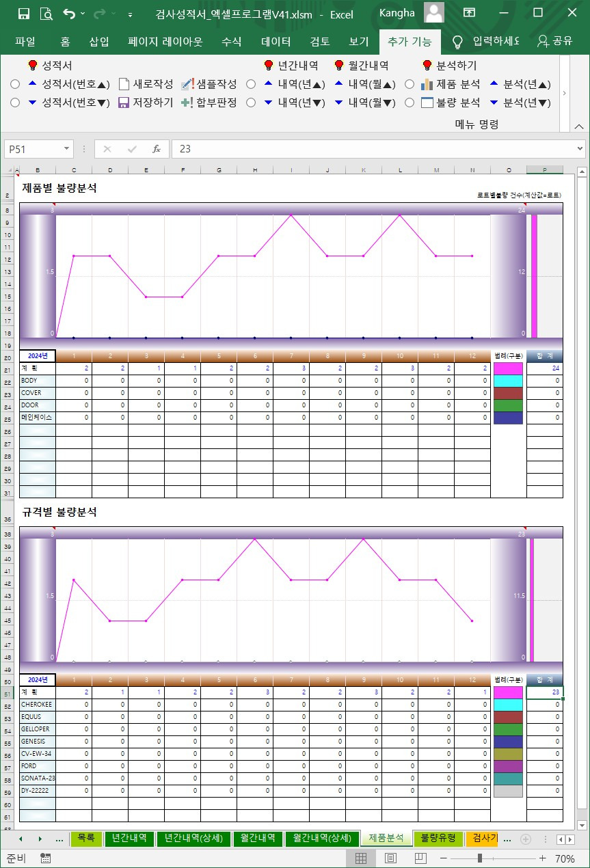Redo the last undone action
The width and height of the screenshot is (590, 868).
[x=99, y=14]
